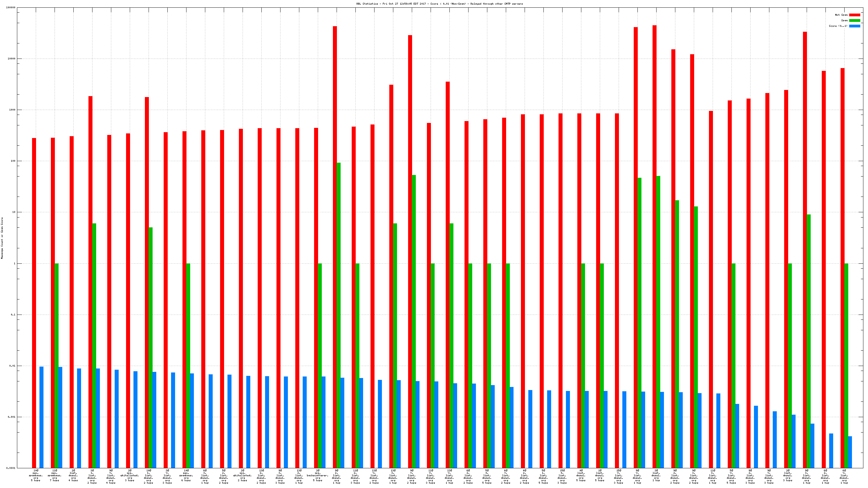Click the 11@ zen.spamhaus.org 7 hops label

(x=55, y=475)
